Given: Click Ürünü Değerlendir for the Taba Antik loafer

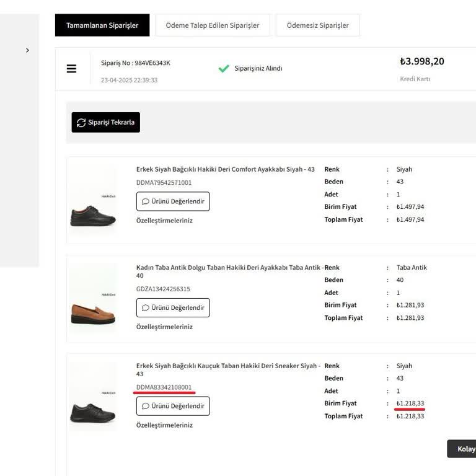Looking at the screenshot, I should pyautogui.click(x=173, y=307).
